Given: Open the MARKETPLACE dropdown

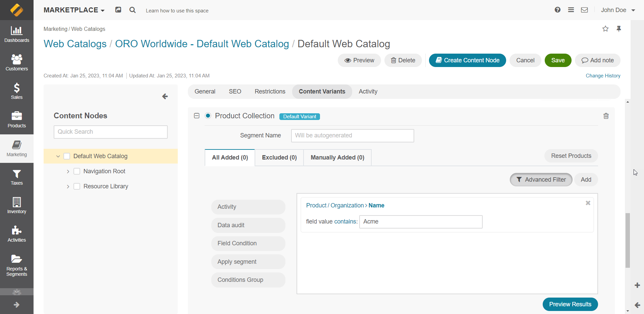Looking at the screenshot, I should [x=74, y=10].
